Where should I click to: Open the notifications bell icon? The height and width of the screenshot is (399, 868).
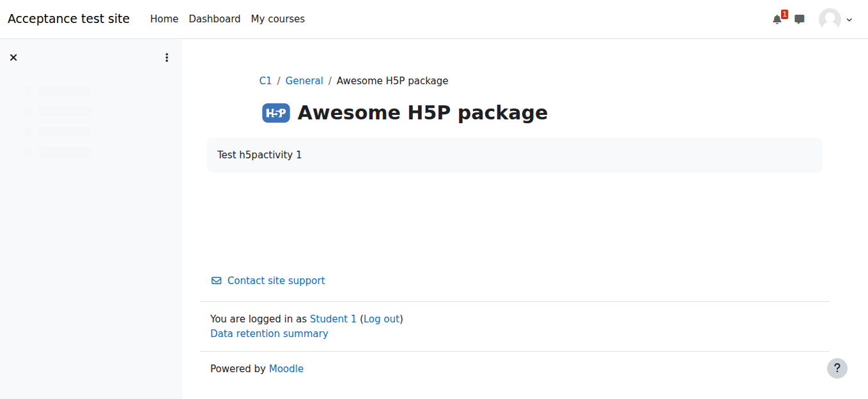[x=777, y=19]
